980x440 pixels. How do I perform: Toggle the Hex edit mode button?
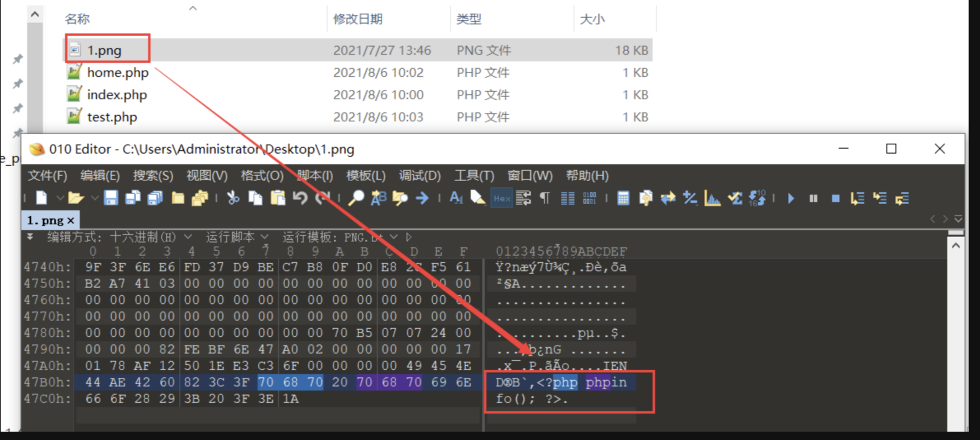pyautogui.click(x=502, y=199)
